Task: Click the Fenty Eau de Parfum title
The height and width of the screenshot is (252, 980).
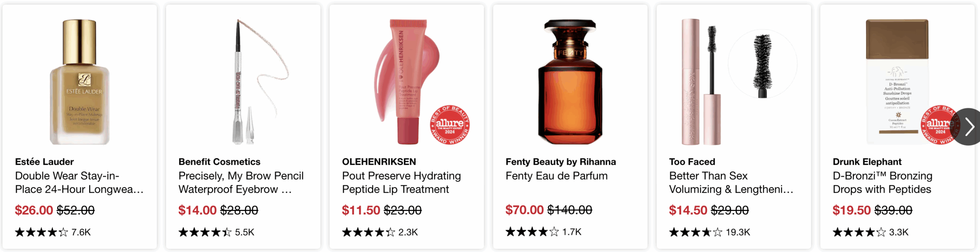Action: point(556,176)
